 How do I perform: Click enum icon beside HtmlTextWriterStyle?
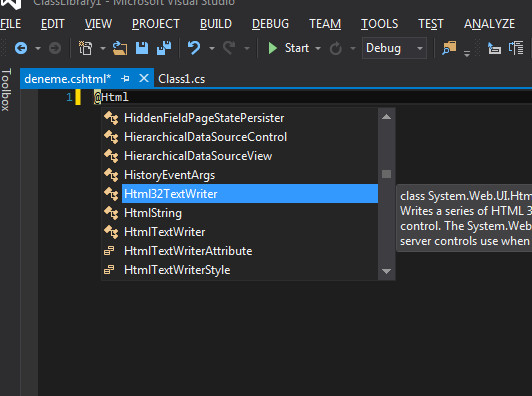[x=109, y=270]
